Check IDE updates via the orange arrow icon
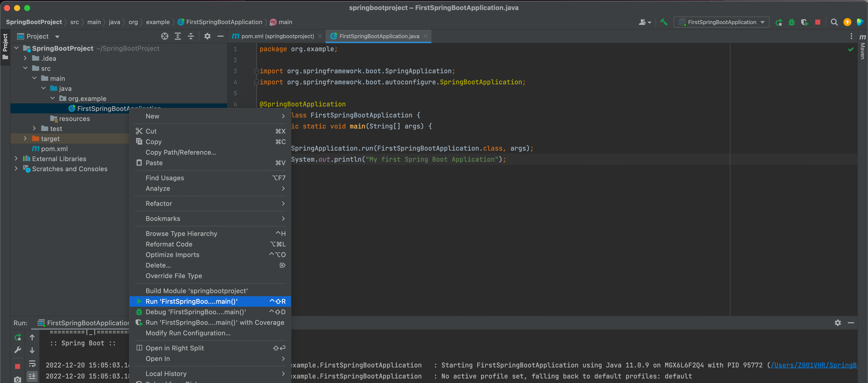This screenshot has width=868, height=383. point(847,22)
